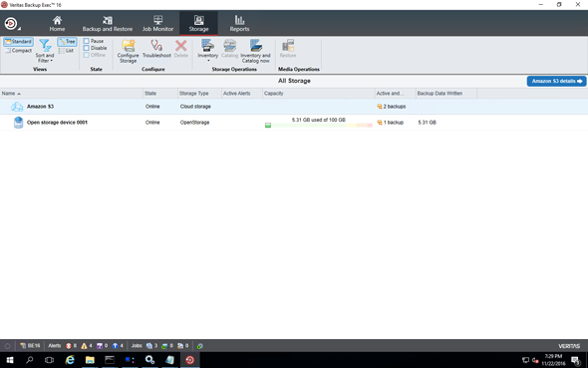Click the active jobs icon showing 3

(149, 346)
